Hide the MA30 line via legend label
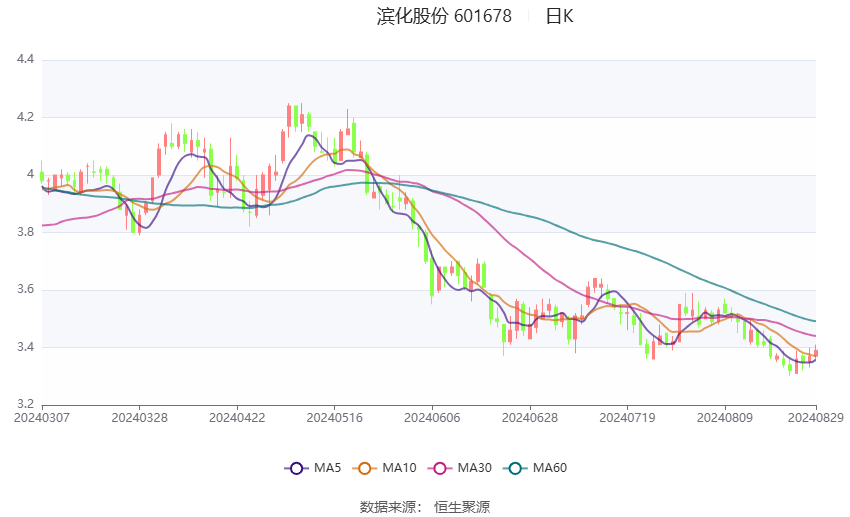Screen dimensions: 850x517 (x=474, y=468)
